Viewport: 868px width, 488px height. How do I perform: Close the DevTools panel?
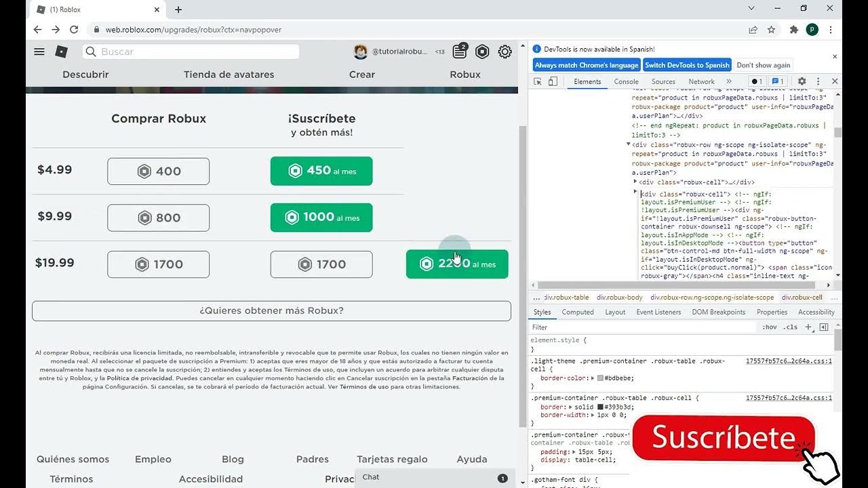835,81
